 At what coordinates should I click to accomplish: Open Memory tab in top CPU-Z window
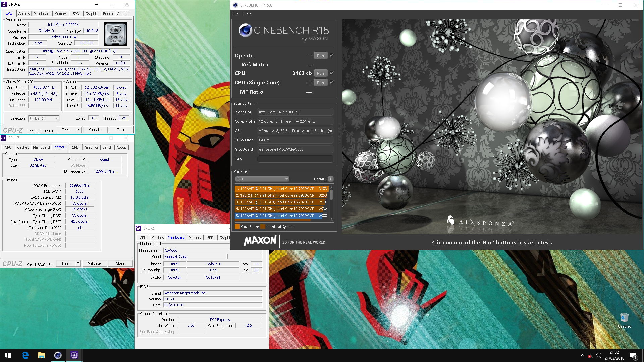[61, 14]
